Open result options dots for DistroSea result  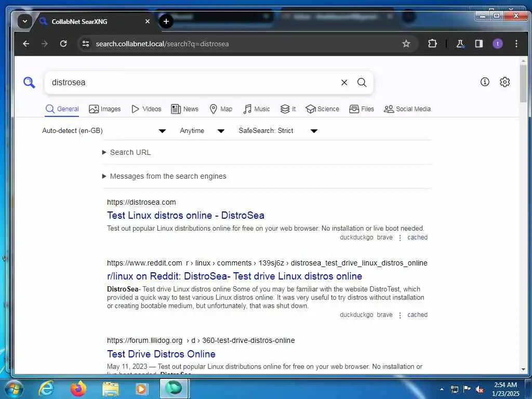tap(400, 238)
